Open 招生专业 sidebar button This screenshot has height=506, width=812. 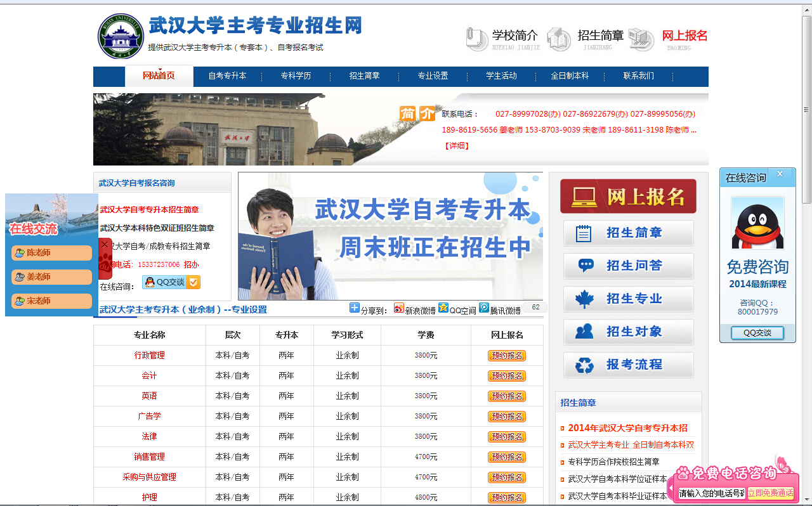click(629, 299)
